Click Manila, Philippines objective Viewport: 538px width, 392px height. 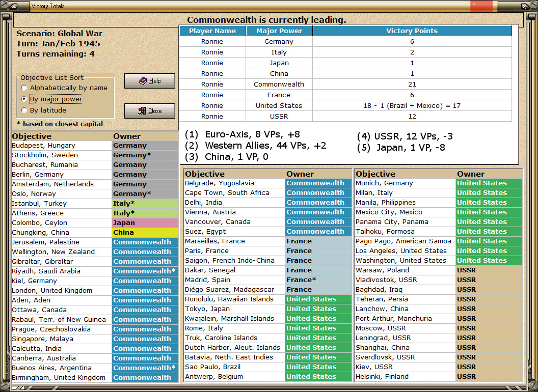(405, 202)
